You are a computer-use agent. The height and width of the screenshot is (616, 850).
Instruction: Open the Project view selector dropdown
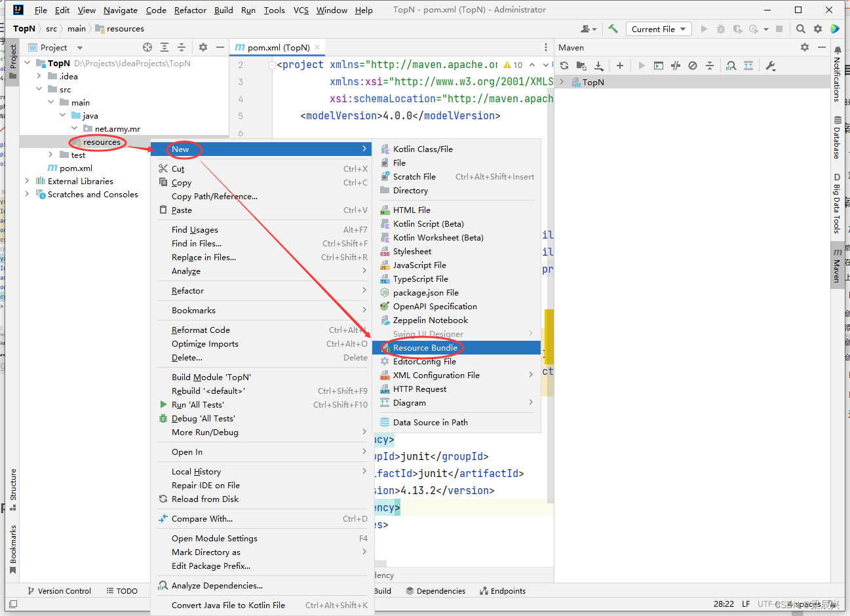click(x=56, y=47)
